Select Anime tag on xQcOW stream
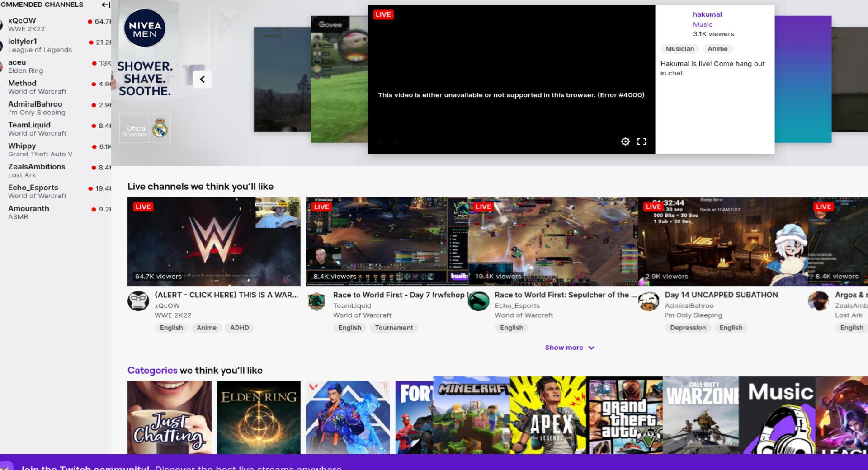This screenshot has height=470, width=868. click(x=207, y=328)
